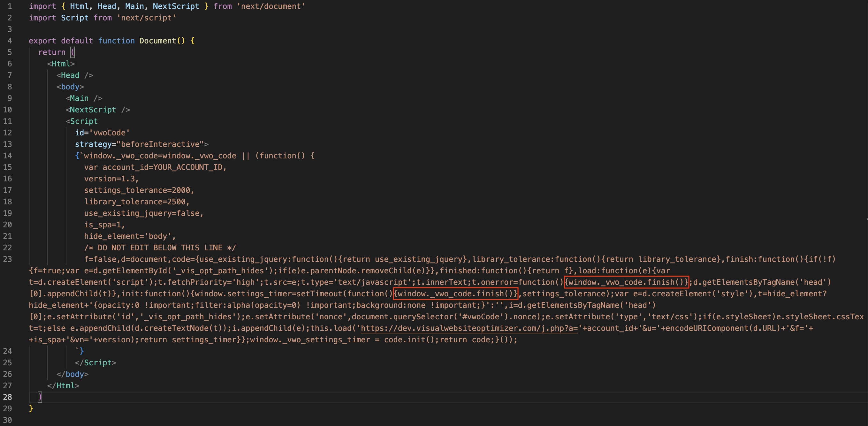Screen dimensions: 868x426
Task: Click the closing parenthesis on line 28
Action: click(x=40, y=397)
